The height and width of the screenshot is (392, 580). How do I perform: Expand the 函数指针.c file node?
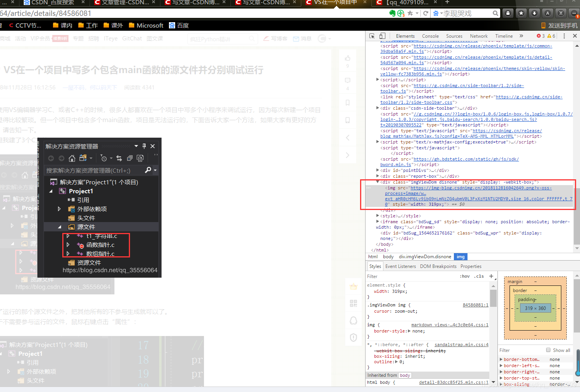click(68, 245)
